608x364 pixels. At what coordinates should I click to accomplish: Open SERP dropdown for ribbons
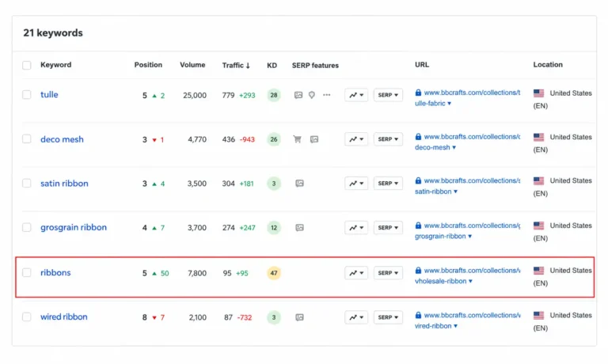coord(388,273)
